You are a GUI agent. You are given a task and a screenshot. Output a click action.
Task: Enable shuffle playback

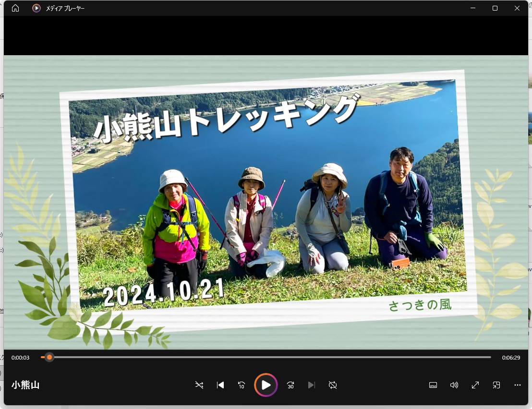(199, 385)
